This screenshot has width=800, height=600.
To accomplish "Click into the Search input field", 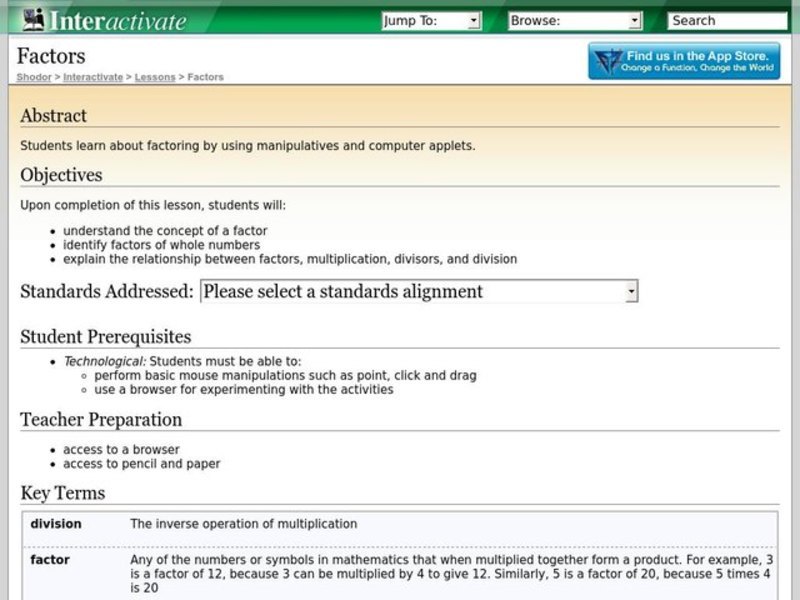I will click(729, 20).
